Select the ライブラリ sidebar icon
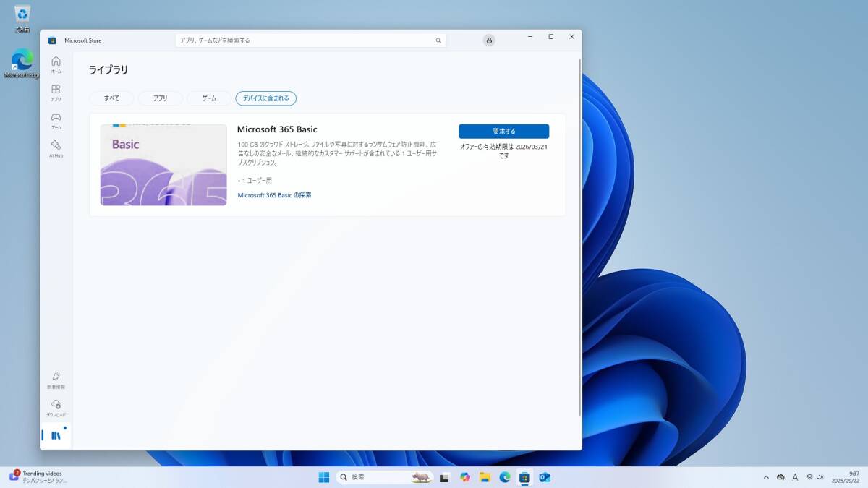Image resolution: width=868 pixels, height=488 pixels. click(x=56, y=435)
